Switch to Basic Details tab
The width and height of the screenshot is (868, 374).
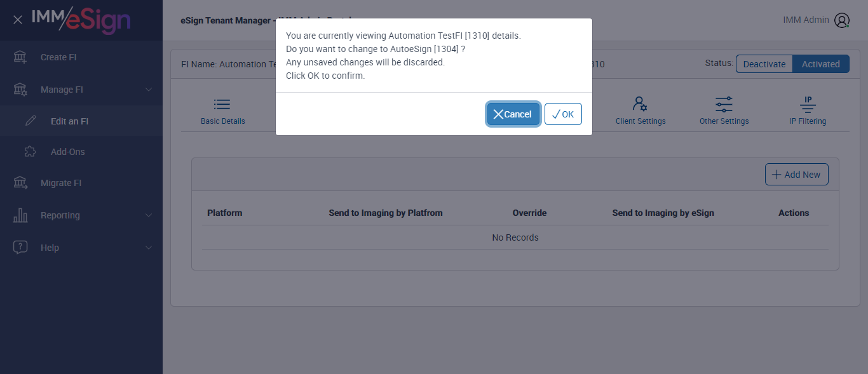pos(222,111)
